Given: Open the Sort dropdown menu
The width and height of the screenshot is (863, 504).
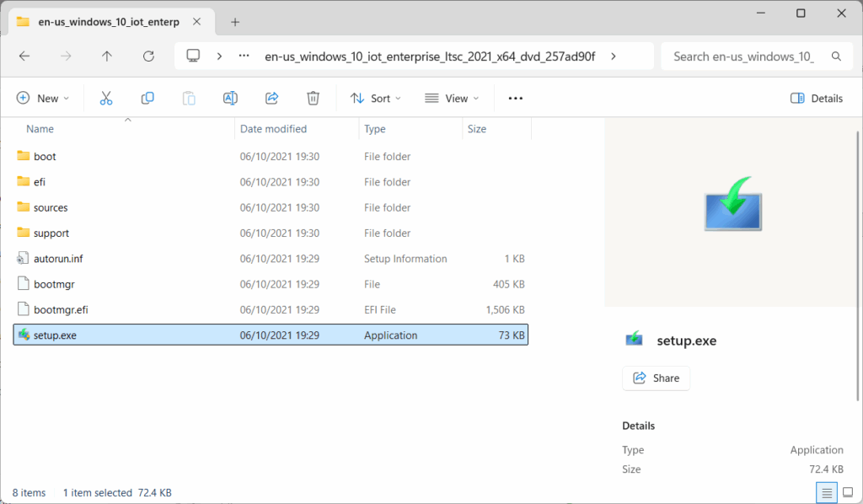Looking at the screenshot, I should coord(376,99).
